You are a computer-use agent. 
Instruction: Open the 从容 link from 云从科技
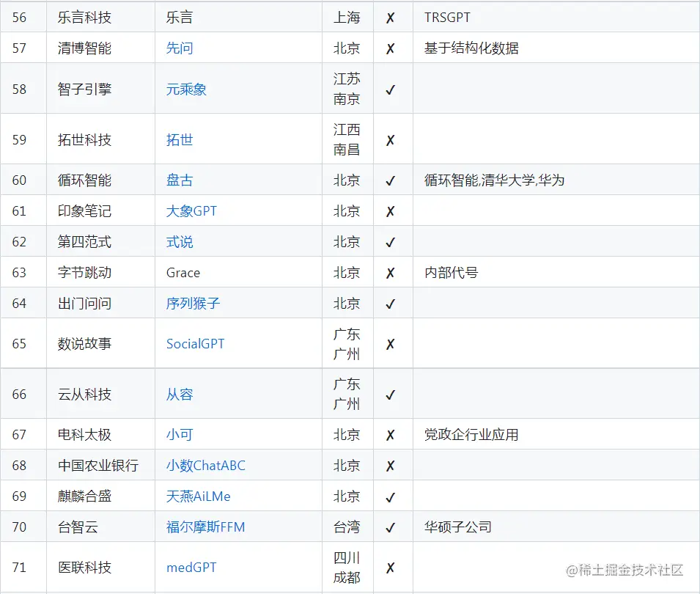click(180, 394)
